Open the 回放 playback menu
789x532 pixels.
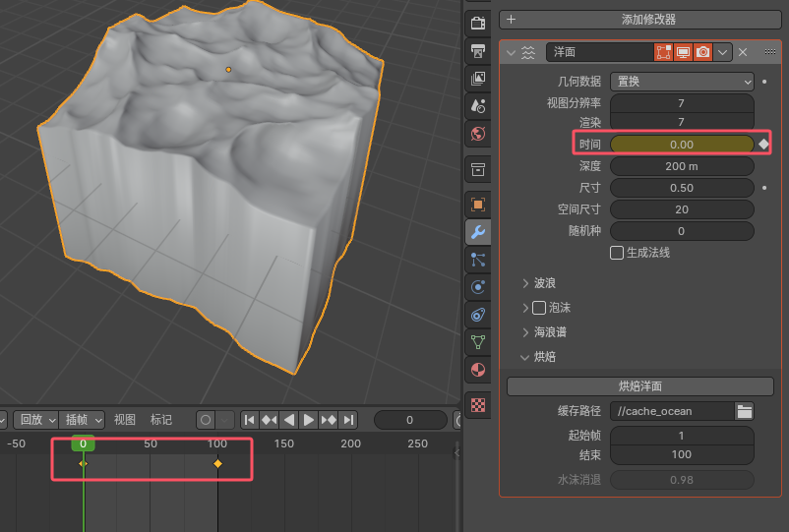(35, 420)
